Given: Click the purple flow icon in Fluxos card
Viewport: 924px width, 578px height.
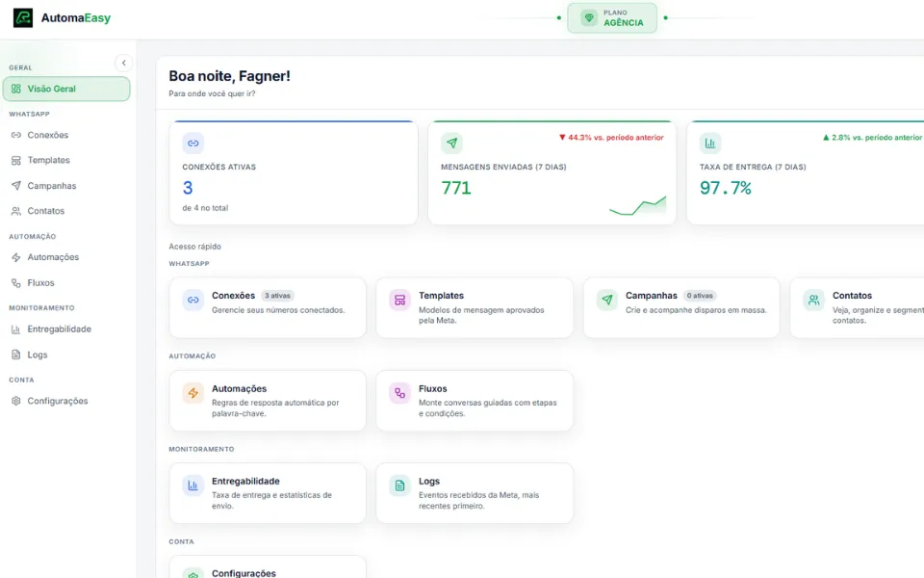Looking at the screenshot, I should click(399, 393).
